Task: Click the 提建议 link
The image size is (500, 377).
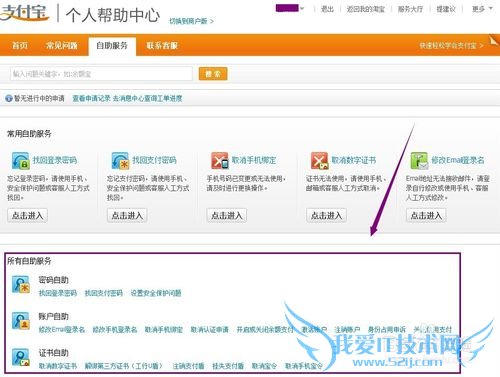Action: pyautogui.click(x=446, y=9)
